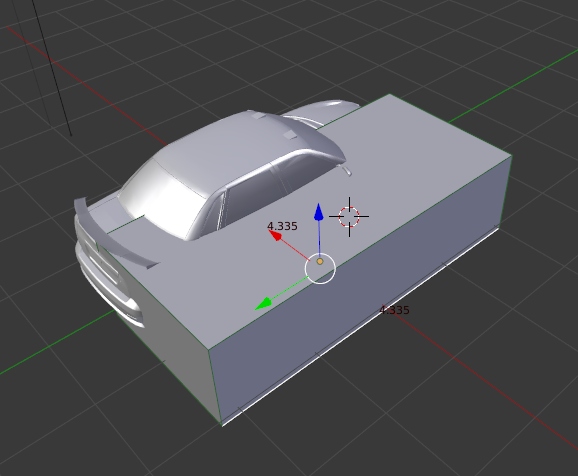Grab the blue Z-axis arrow handle

coord(319,212)
